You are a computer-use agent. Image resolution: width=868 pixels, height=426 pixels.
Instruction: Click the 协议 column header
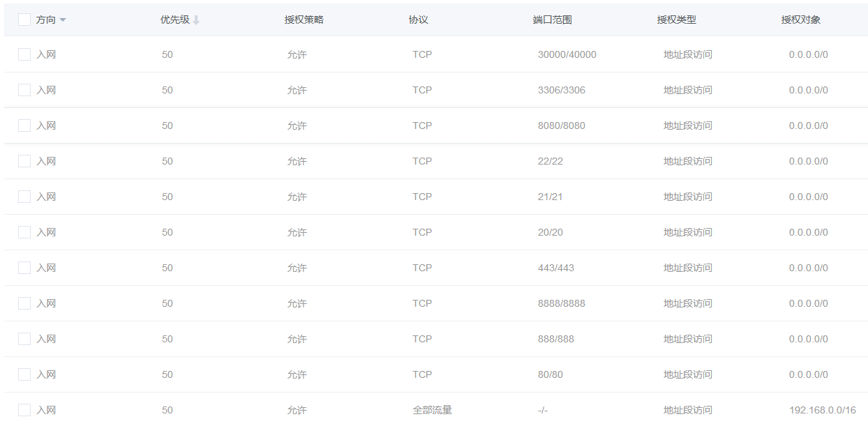[419, 20]
